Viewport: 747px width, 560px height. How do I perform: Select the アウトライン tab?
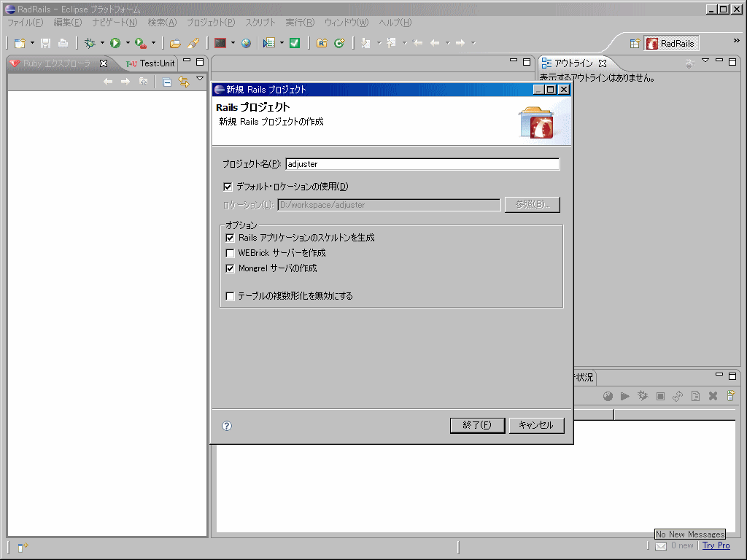click(x=573, y=63)
